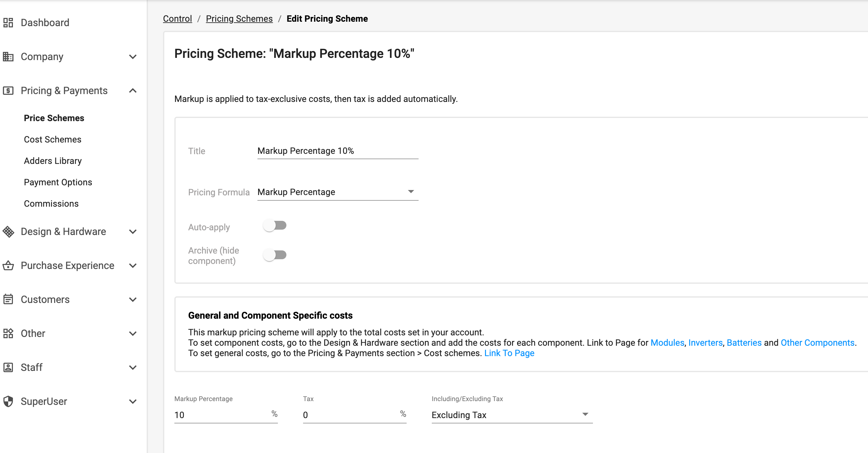868x453 pixels.
Task: Focus the Tax percentage input field
Action: (354, 415)
